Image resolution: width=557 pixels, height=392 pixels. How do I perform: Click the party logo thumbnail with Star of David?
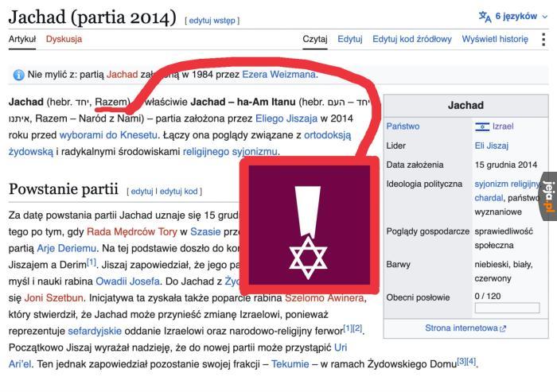click(309, 226)
